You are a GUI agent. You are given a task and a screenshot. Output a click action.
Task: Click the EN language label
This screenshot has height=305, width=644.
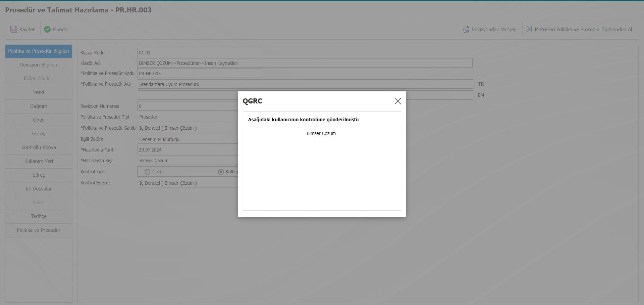pos(481,95)
